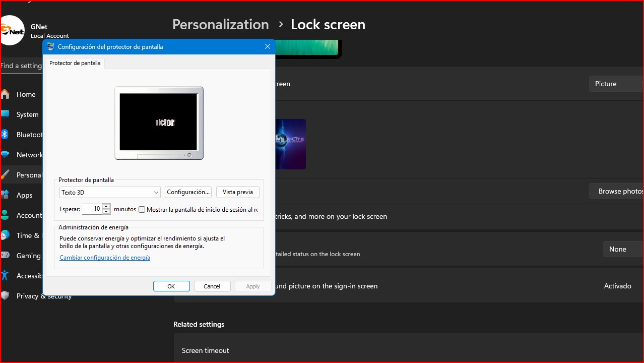Go back to Personalization breadcrumb
The width and height of the screenshot is (644, 363).
point(220,24)
